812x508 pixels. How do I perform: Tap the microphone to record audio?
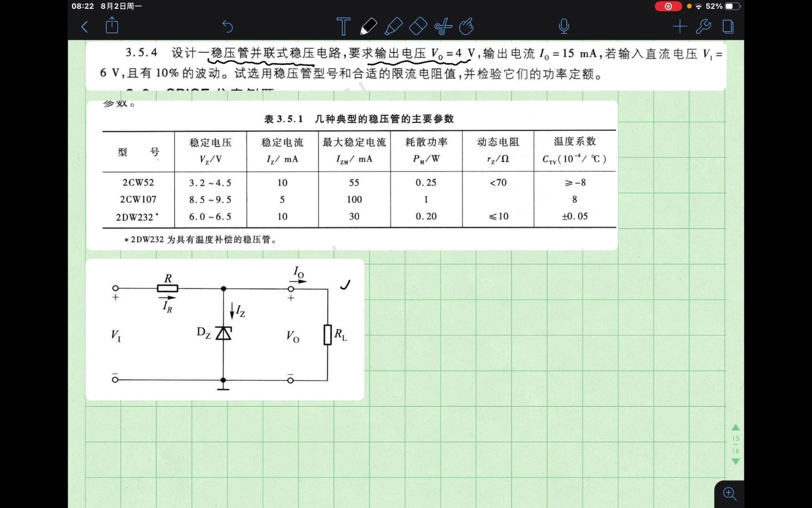(564, 27)
